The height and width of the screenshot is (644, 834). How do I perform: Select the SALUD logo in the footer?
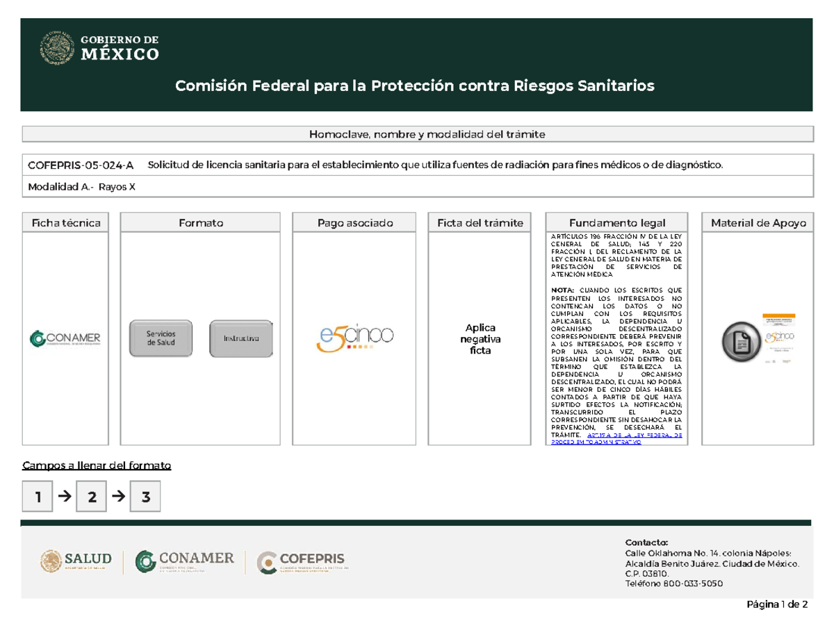(78, 559)
